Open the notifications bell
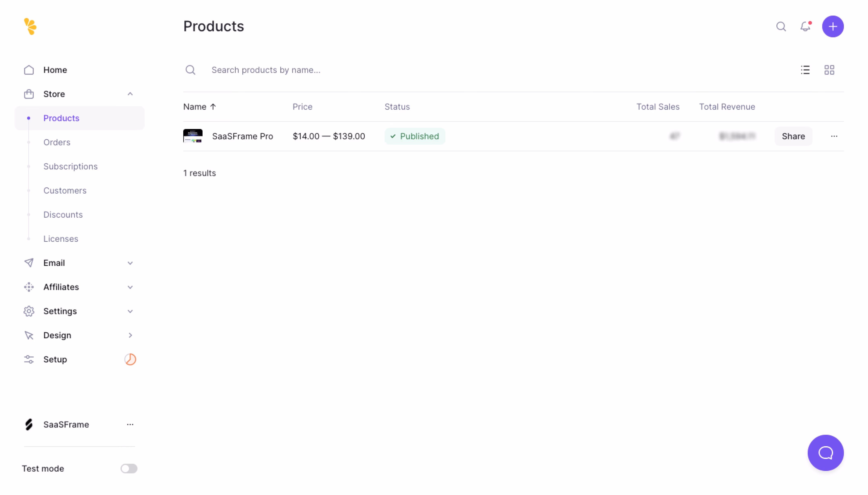The height and width of the screenshot is (495, 868). (x=805, y=27)
